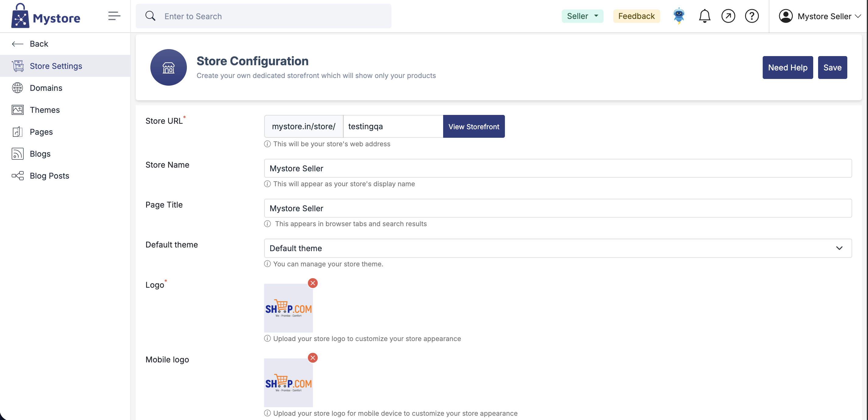This screenshot has width=868, height=420.
Task: Click the Need Help button
Action: coord(787,67)
